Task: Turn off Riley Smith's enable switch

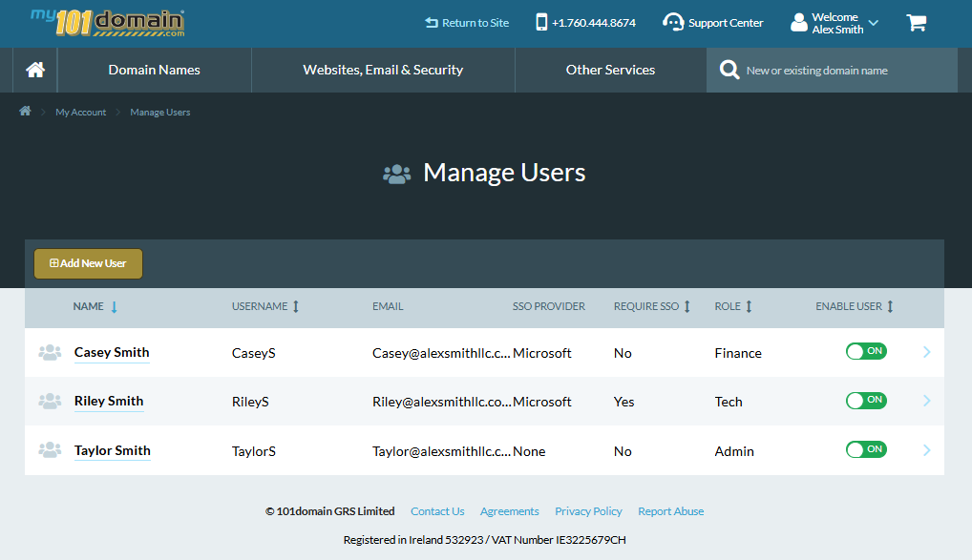Action: click(865, 400)
